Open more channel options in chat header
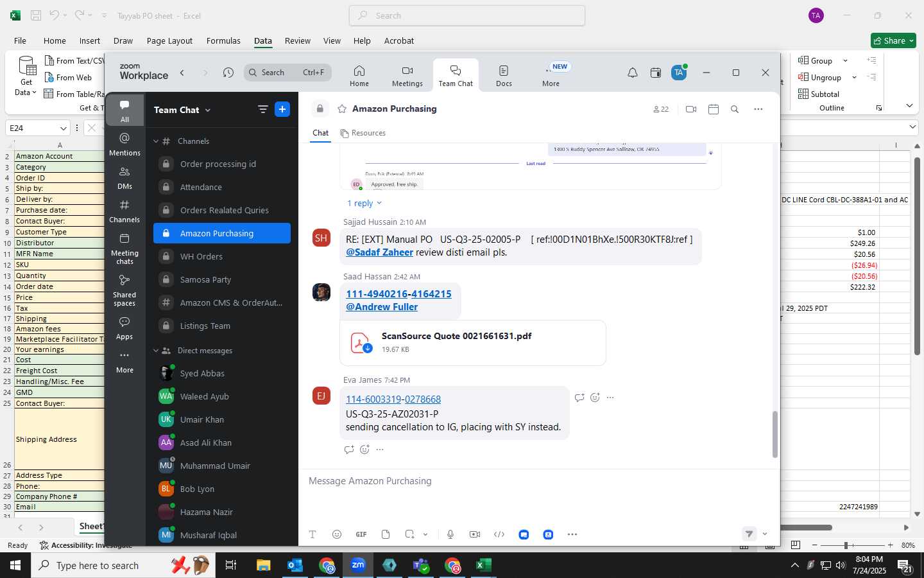Image resolution: width=924 pixels, height=578 pixels. (x=758, y=109)
